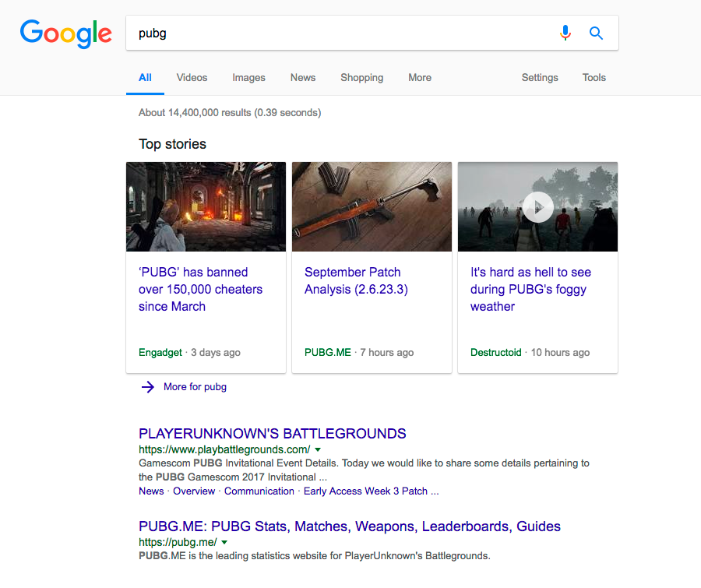Click the blue magnifier search icon

click(596, 33)
